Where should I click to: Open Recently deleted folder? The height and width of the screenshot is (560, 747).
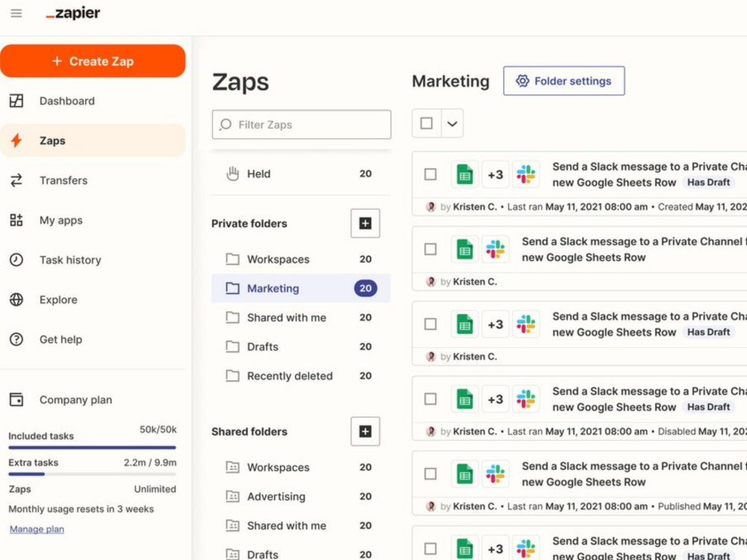(x=300, y=376)
